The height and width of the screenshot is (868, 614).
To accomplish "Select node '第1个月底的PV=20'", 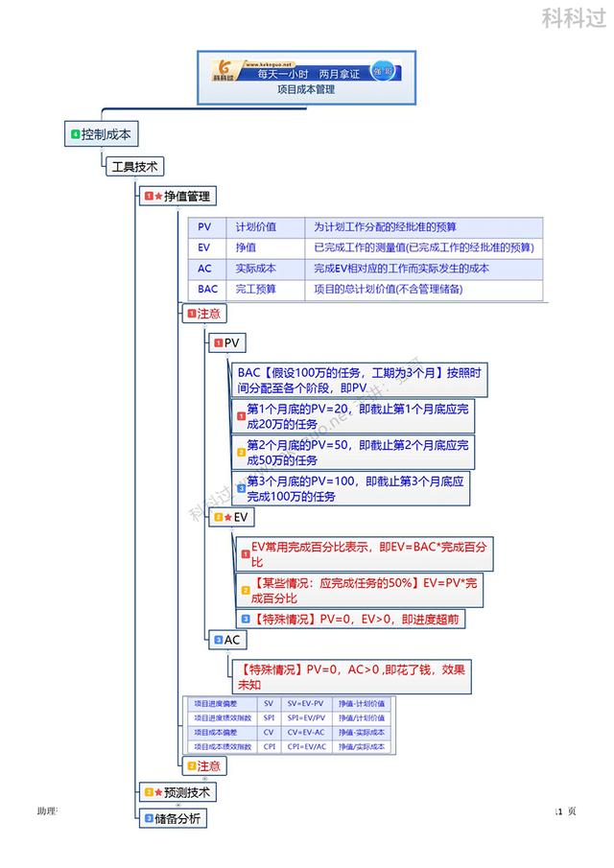I will coord(353,416).
